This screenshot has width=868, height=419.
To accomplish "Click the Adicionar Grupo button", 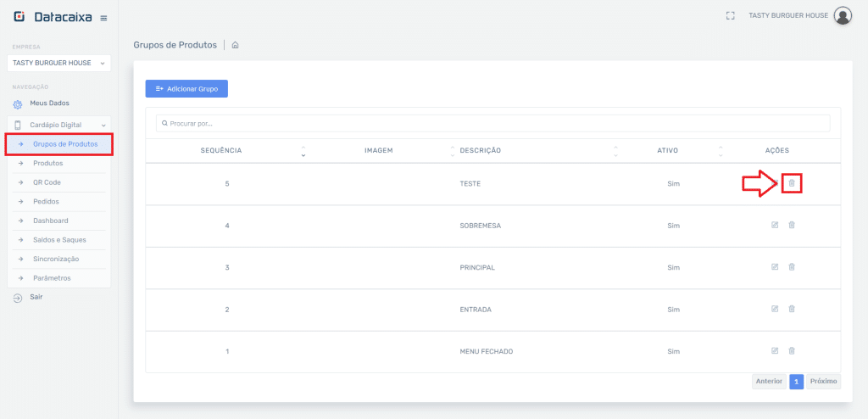I will 186,89.
